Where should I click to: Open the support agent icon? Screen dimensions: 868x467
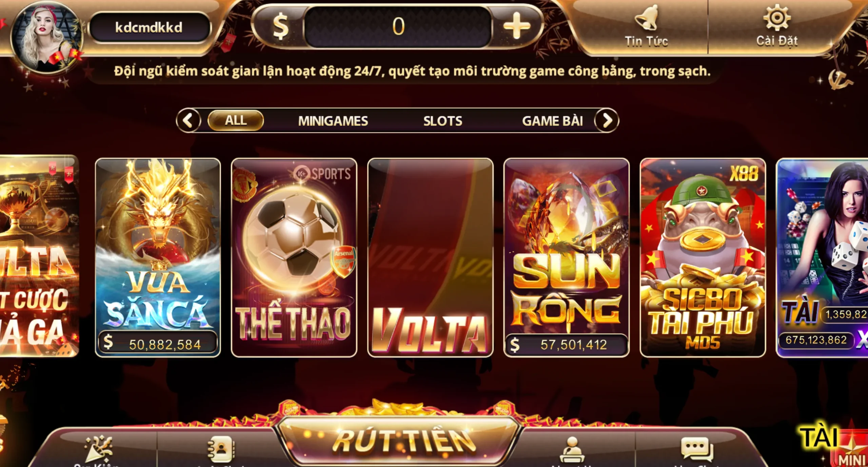572,450
